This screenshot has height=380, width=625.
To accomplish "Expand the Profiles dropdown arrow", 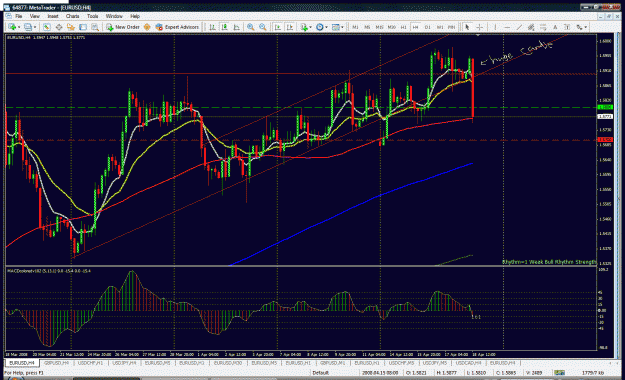I will pos(35,27).
